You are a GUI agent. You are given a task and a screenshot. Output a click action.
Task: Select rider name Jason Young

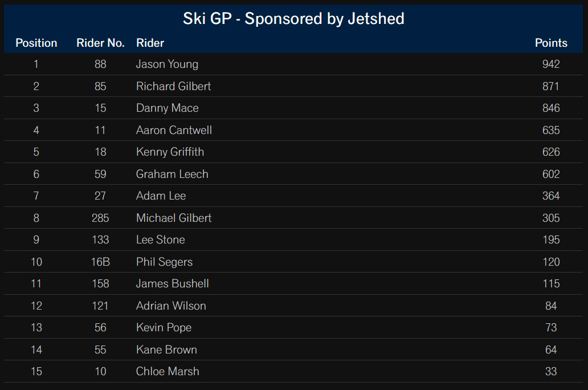167,64
